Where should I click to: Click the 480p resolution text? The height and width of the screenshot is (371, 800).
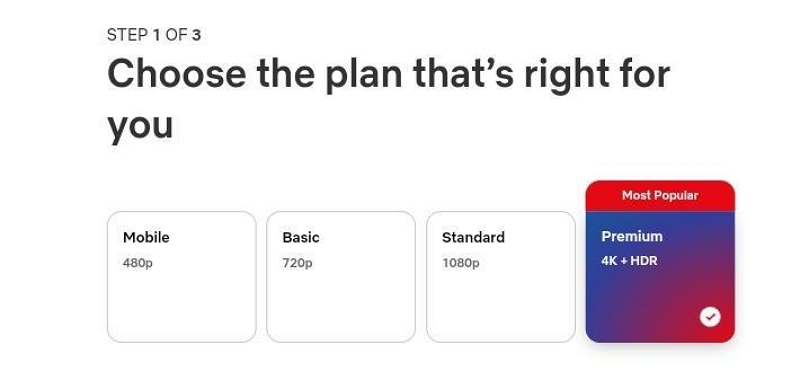point(138,263)
